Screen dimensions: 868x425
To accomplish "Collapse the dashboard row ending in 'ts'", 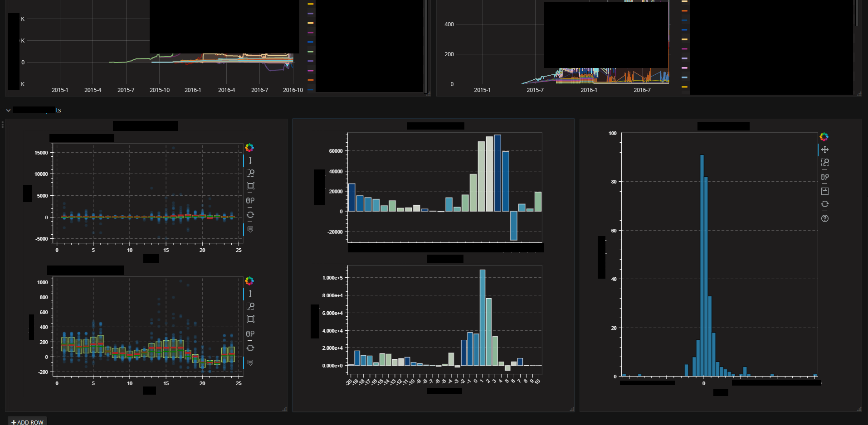I will click(8, 110).
